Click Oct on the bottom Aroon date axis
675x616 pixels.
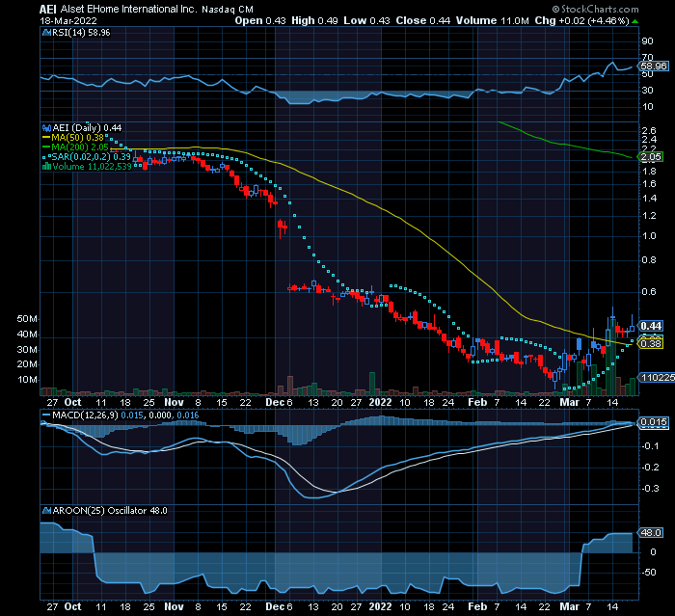(72, 607)
